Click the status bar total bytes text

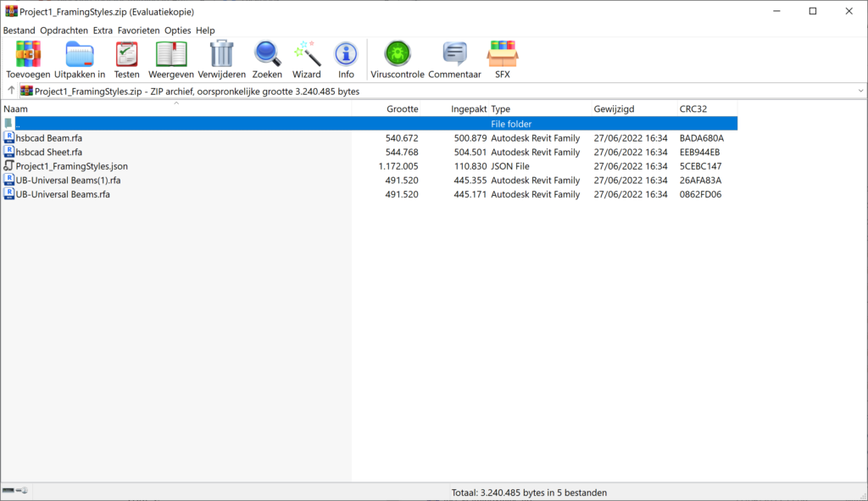[x=529, y=493]
